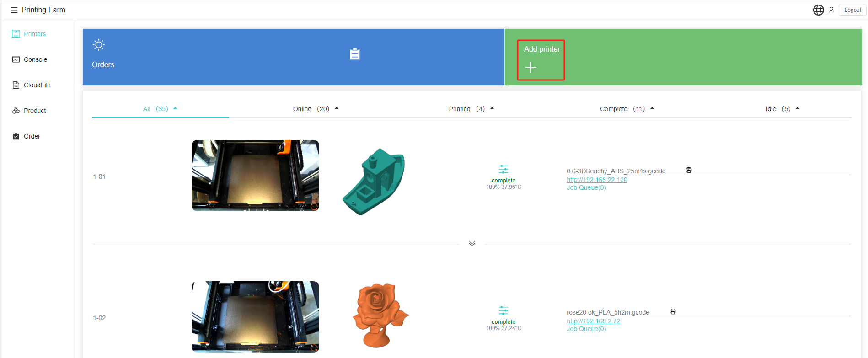Click the sort arrow beside Printing (4)
The image size is (868, 358).
point(492,108)
